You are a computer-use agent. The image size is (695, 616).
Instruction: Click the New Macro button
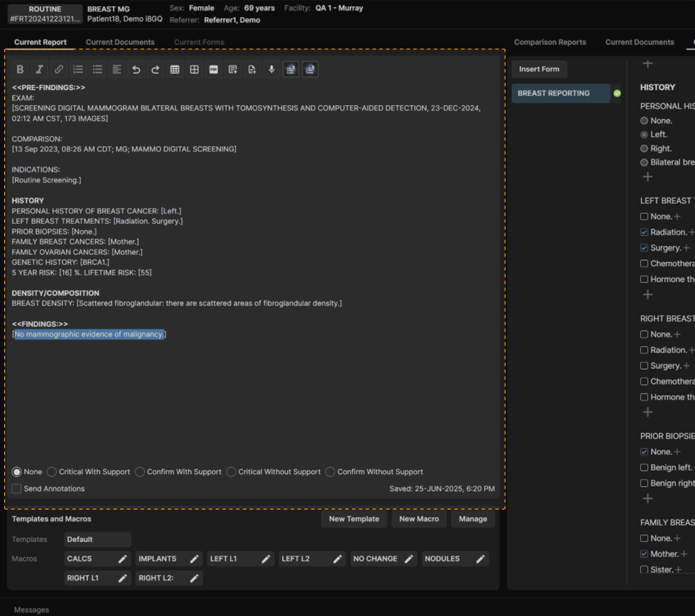tap(419, 519)
